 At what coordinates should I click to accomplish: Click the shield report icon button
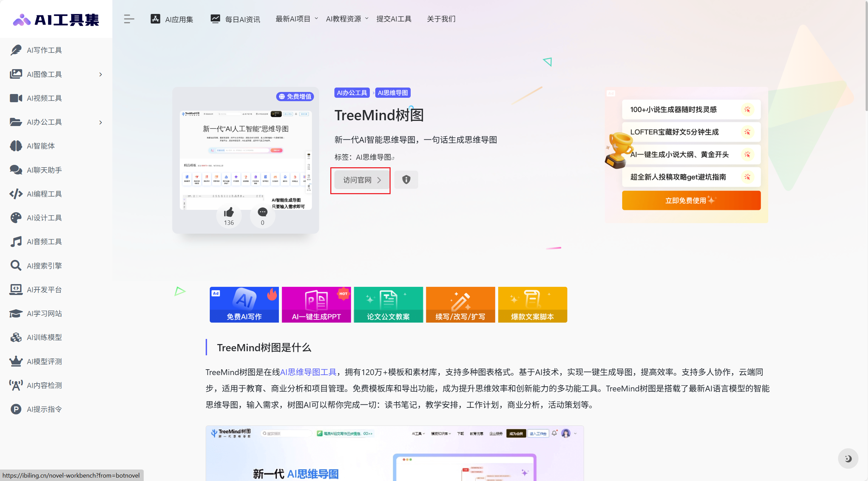point(406,180)
